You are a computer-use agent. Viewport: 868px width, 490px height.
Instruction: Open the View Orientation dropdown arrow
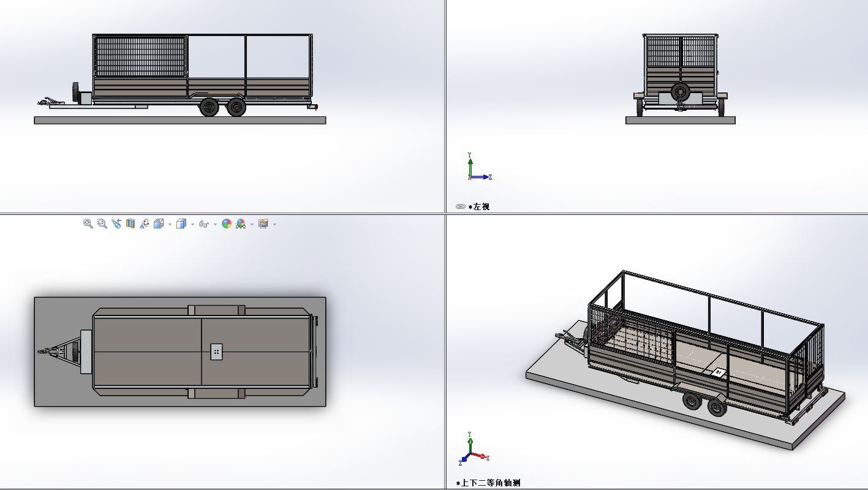pyautogui.click(x=170, y=225)
